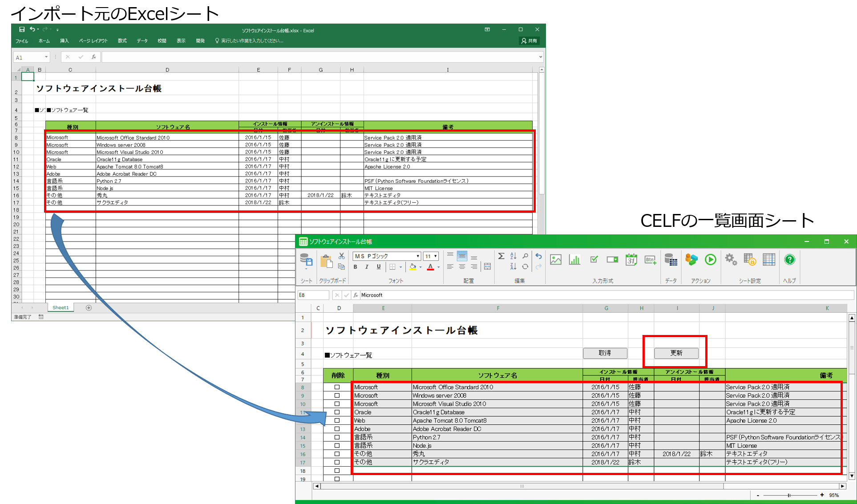Tick the delete checkbox in row 8
Viewport: 857px width, 504px height.
pos(337,387)
